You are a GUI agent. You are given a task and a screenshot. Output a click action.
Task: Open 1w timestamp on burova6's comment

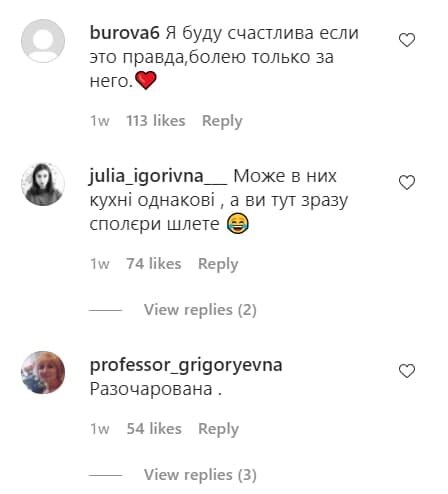(100, 121)
